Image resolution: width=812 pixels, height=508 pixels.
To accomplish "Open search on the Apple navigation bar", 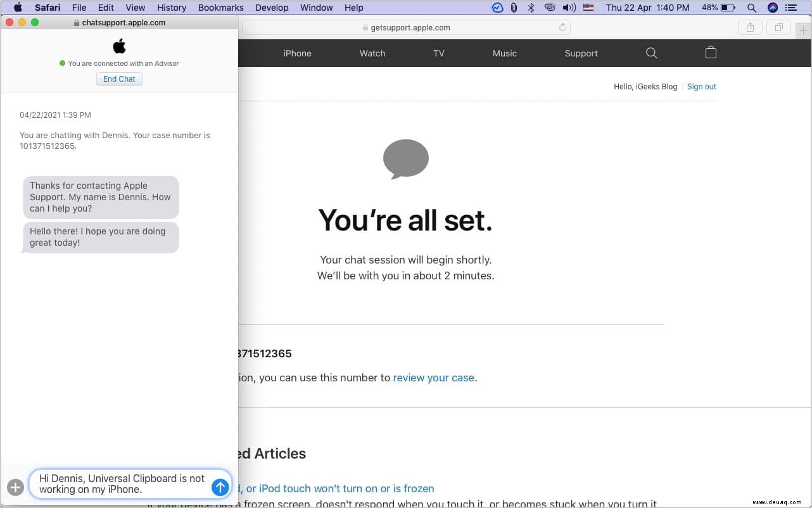I will click(x=651, y=53).
